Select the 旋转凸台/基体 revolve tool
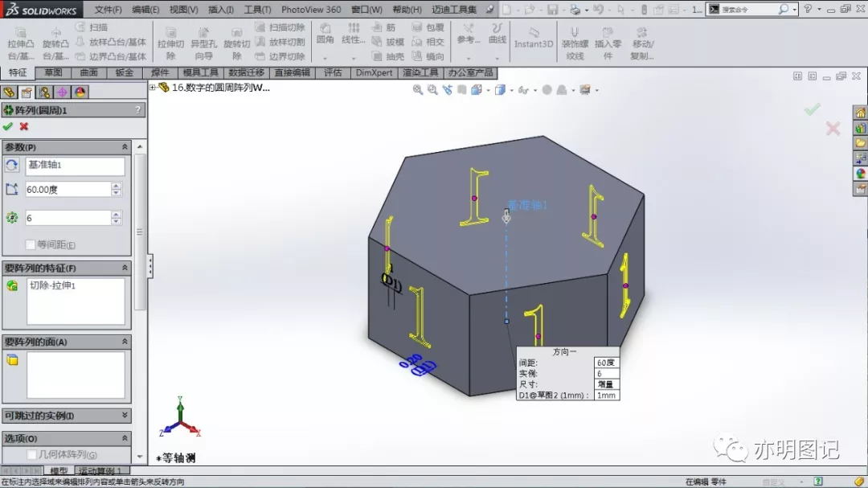 [x=55, y=43]
